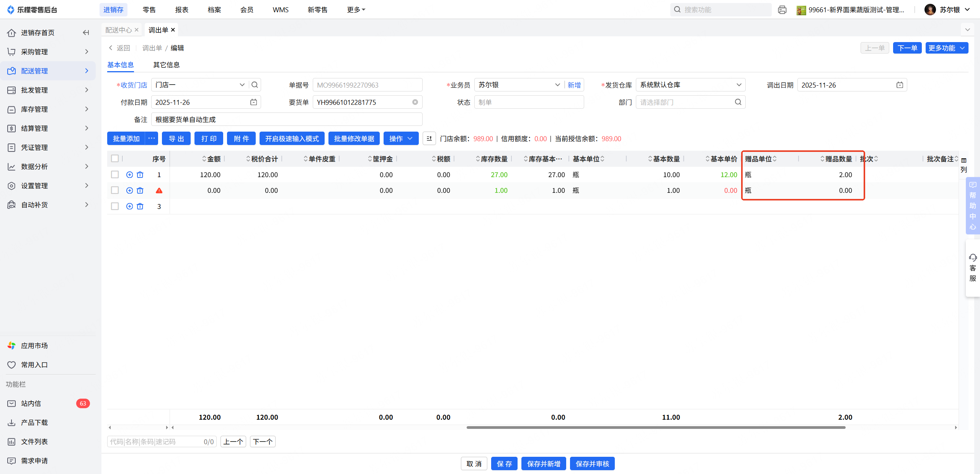Expand the 更多功能 dropdown button
This screenshot has height=474, width=980.
[x=947, y=48]
